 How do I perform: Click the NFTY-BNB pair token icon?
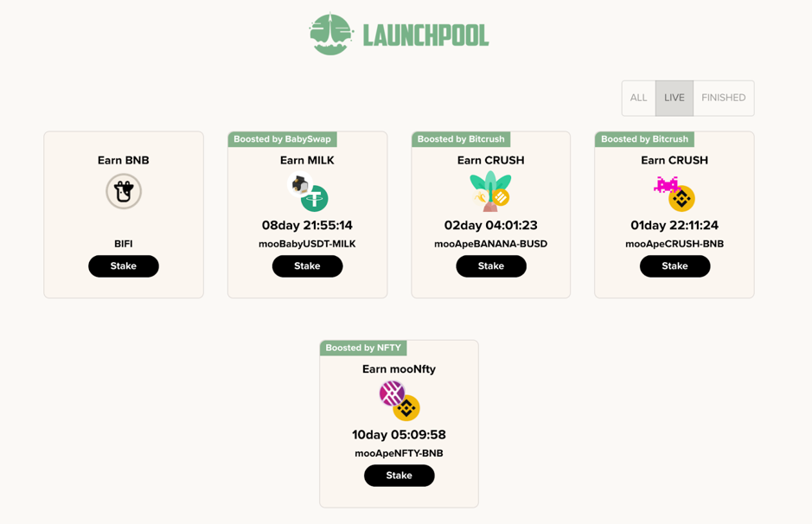click(399, 400)
